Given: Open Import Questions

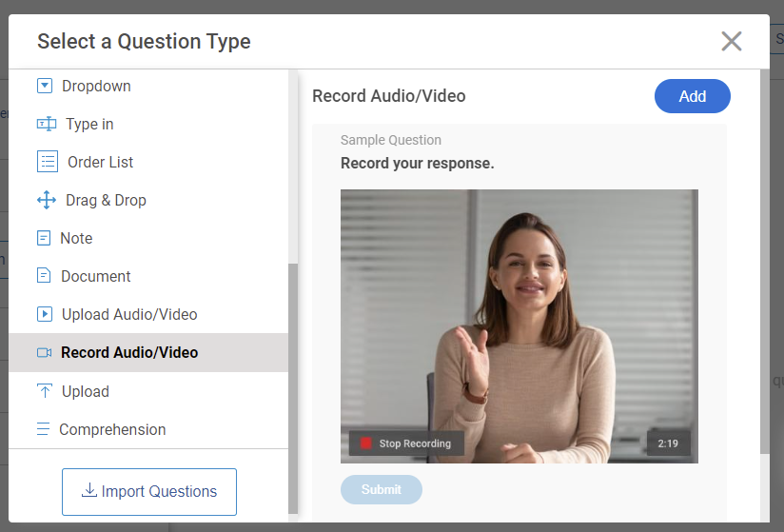Looking at the screenshot, I should 149,491.
